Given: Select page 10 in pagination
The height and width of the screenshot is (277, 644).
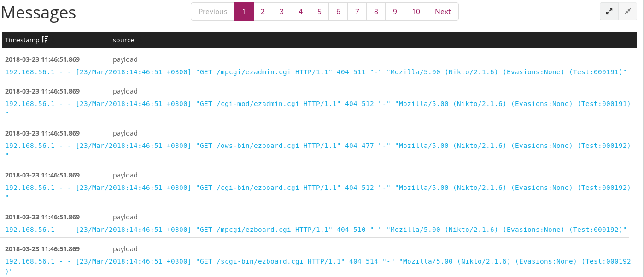Looking at the screenshot, I should tap(416, 12).
